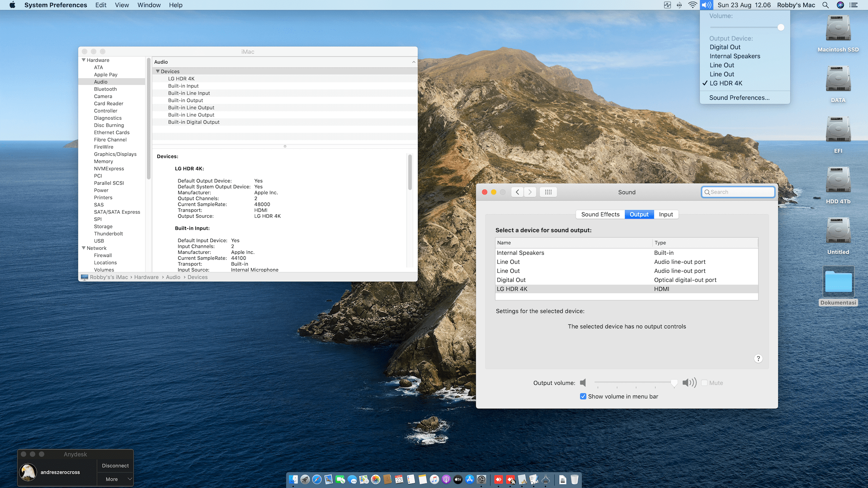
Task: Select Internal Speakers in the Sound output list
Action: pos(627,253)
